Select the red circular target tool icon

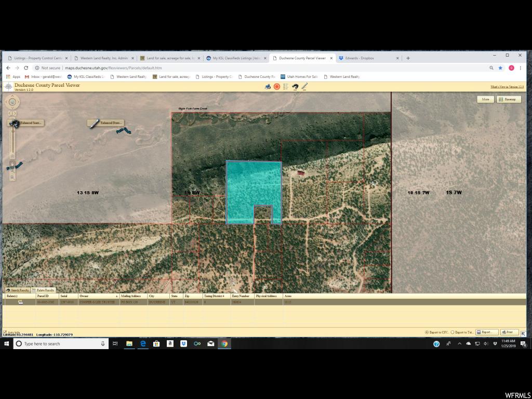tap(277, 87)
